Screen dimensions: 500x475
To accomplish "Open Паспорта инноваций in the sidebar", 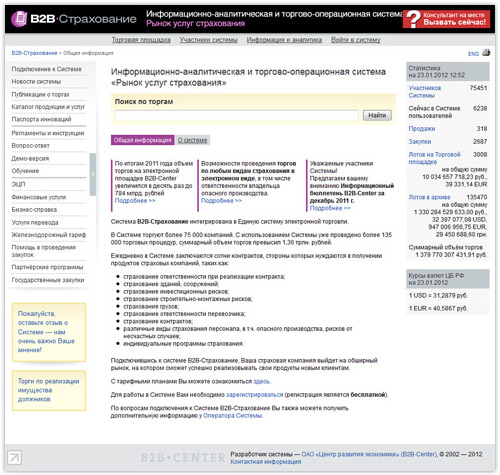I will tap(41, 119).
